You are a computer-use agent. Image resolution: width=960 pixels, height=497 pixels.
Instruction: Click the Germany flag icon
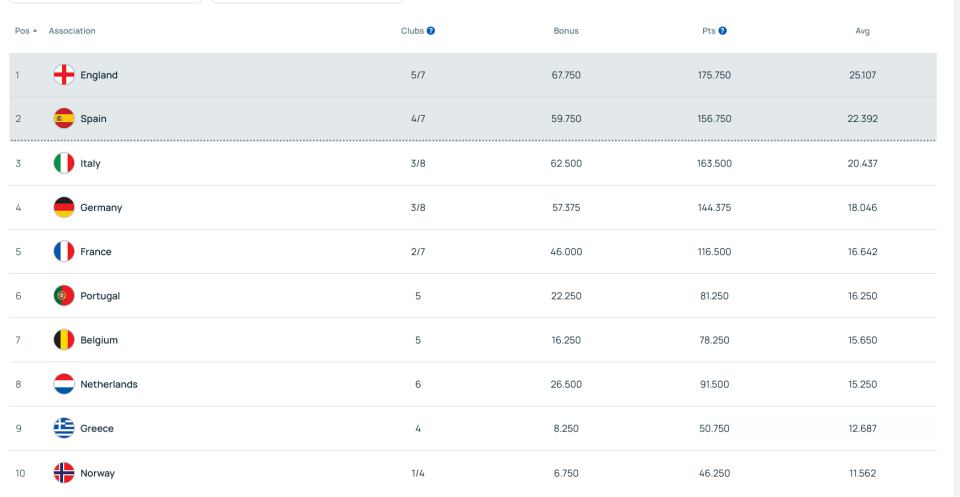(x=64, y=208)
